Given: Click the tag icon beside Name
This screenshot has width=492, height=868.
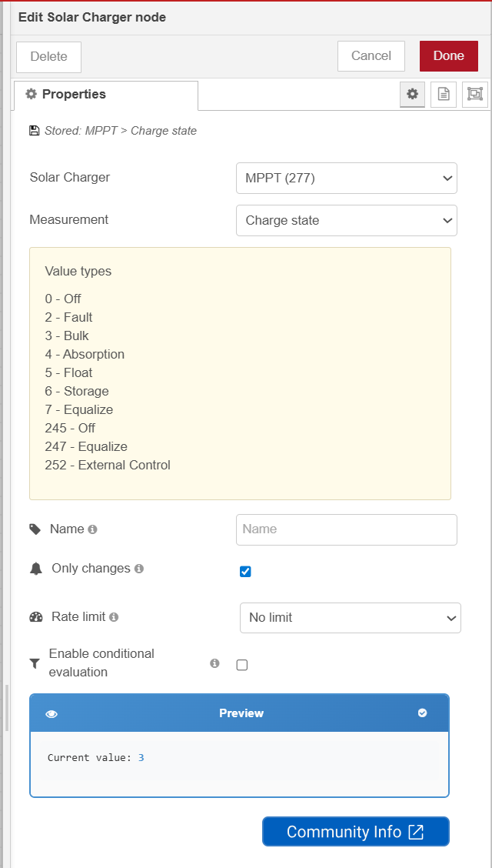Looking at the screenshot, I should [35, 529].
